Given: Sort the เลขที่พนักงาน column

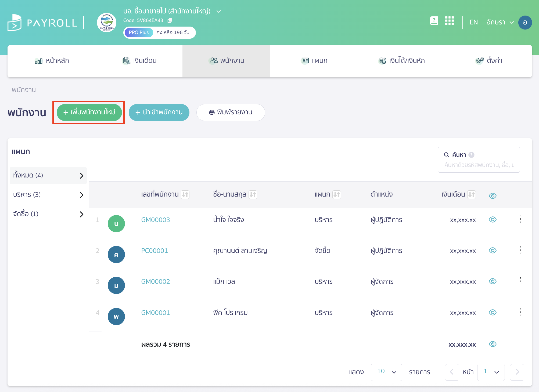Looking at the screenshot, I should click(x=185, y=195).
